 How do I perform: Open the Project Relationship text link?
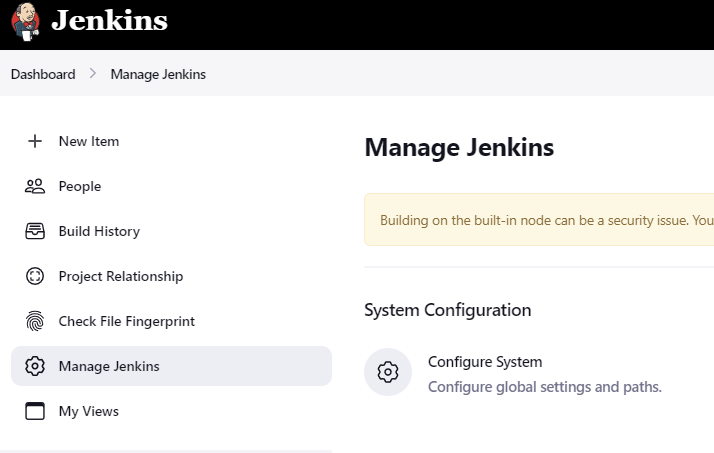click(121, 276)
